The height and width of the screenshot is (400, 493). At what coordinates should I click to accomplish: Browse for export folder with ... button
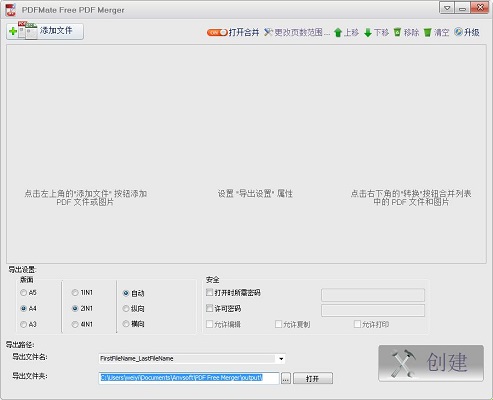pos(286,378)
